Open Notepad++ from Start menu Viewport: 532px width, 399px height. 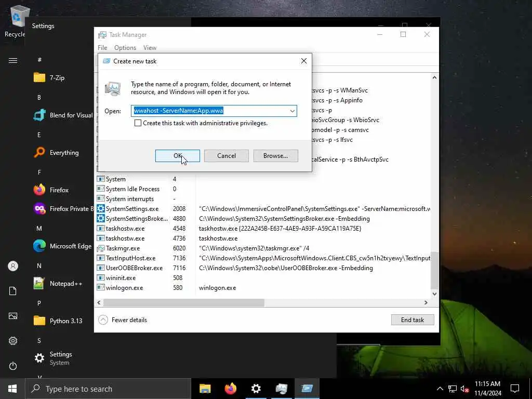pos(58,283)
